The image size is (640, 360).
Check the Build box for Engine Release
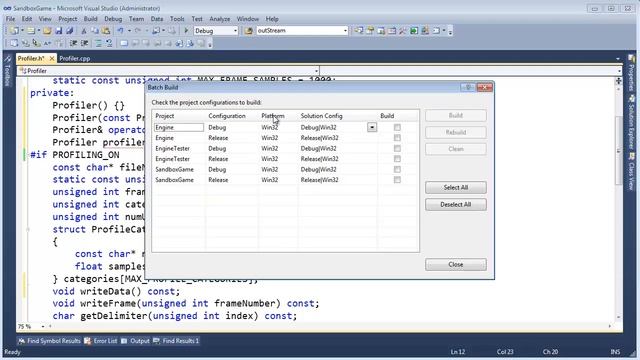397,138
